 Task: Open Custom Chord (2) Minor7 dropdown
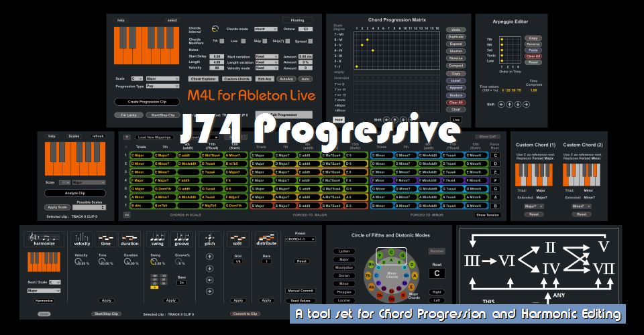(x=581, y=206)
